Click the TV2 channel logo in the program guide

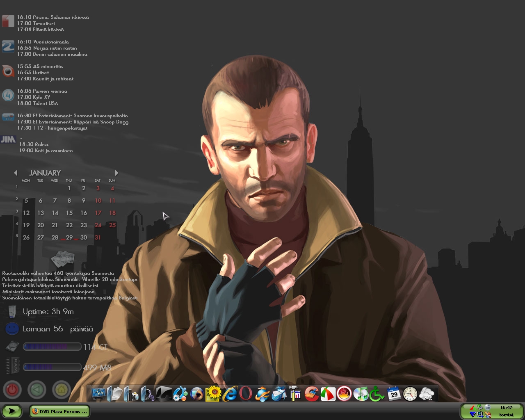(x=7, y=47)
